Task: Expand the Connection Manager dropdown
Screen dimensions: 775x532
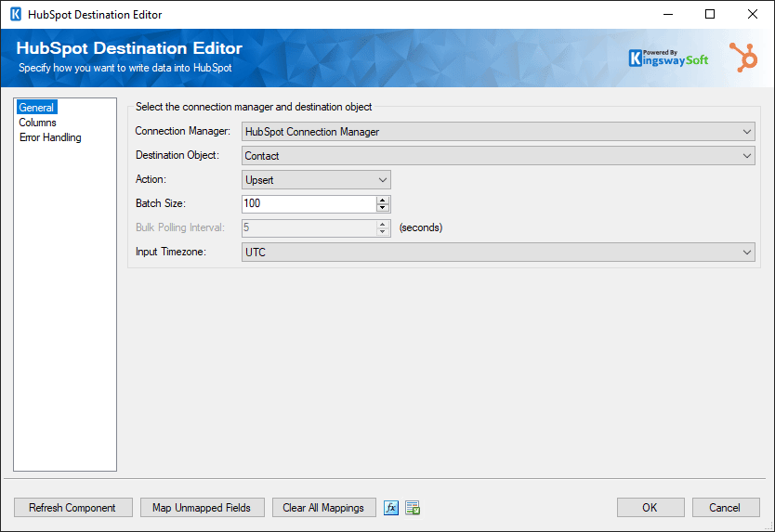Action: coord(498,132)
